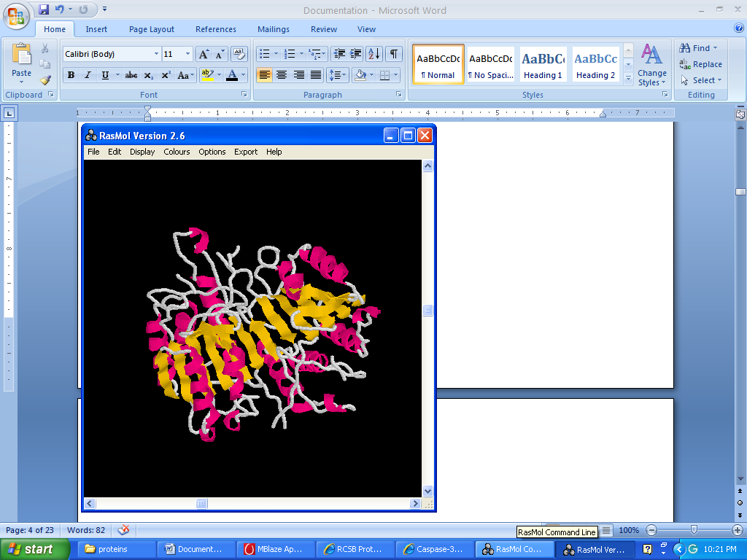The image size is (747, 560).
Task: Toggle Italic formatting
Action: point(88,75)
